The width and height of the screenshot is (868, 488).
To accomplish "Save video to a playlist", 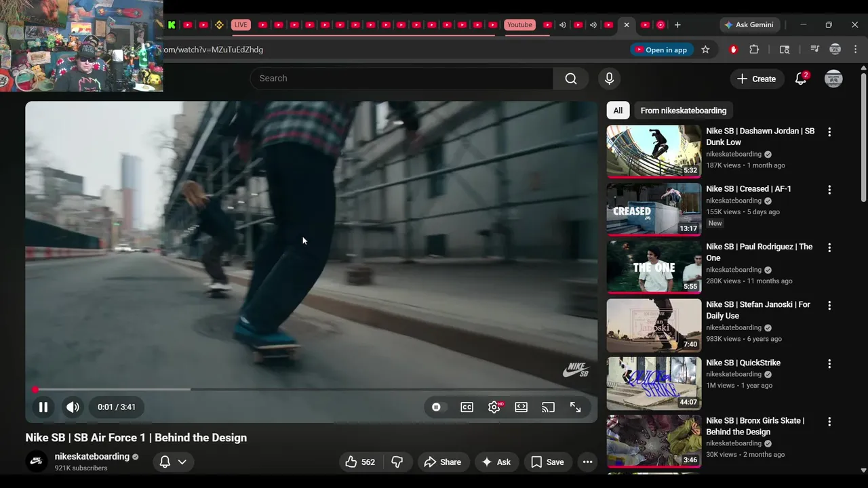I will tap(548, 462).
